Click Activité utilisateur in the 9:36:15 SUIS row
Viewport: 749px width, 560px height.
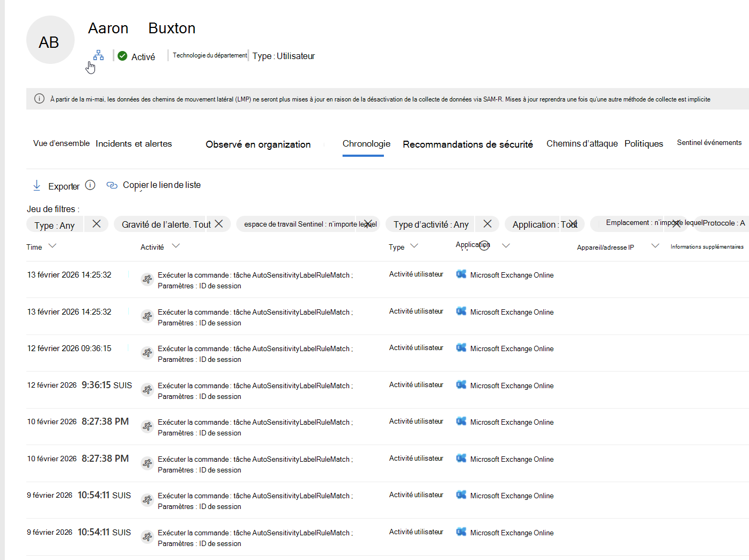tap(416, 385)
